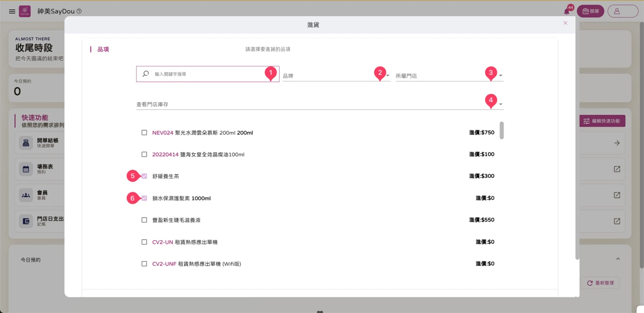Check the CV2-UNF Wifi版 checkbox

144,264
